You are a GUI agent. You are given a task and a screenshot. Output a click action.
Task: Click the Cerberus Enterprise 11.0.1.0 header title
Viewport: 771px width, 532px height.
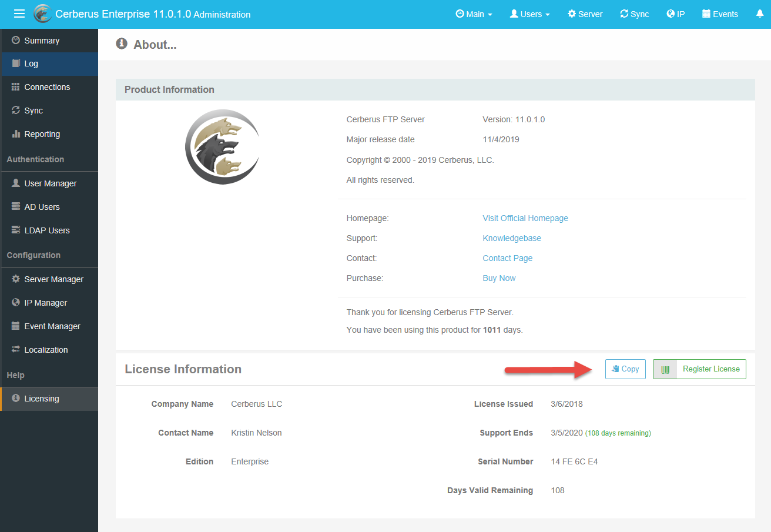coord(153,14)
